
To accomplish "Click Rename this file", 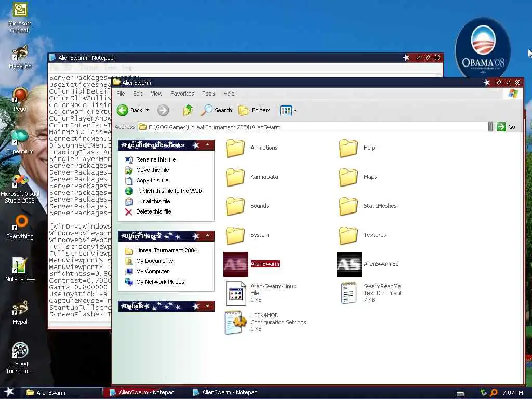I will coord(156,159).
